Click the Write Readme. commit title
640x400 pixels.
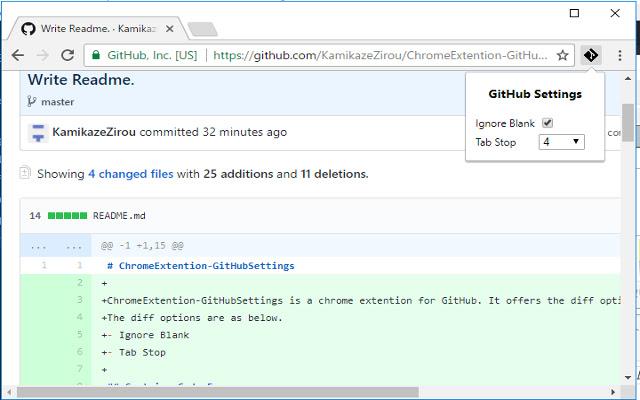point(81,80)
